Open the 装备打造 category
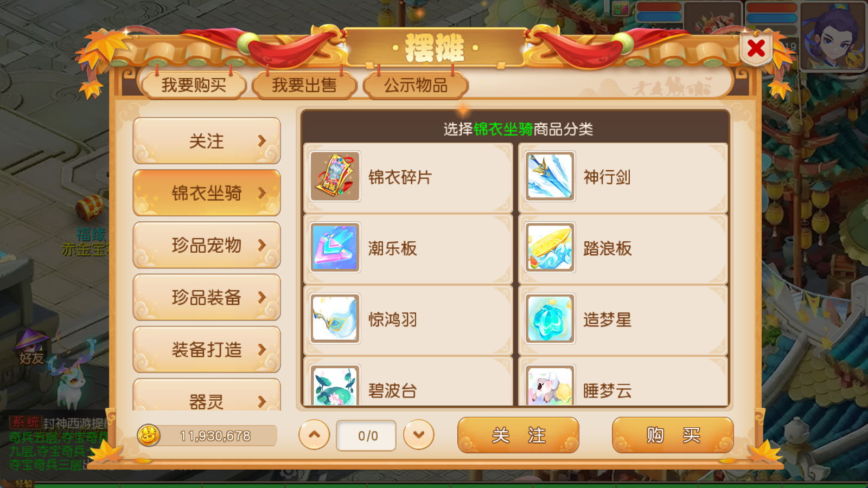The height and width of the screenshot is (488, 868). (207, 349)
